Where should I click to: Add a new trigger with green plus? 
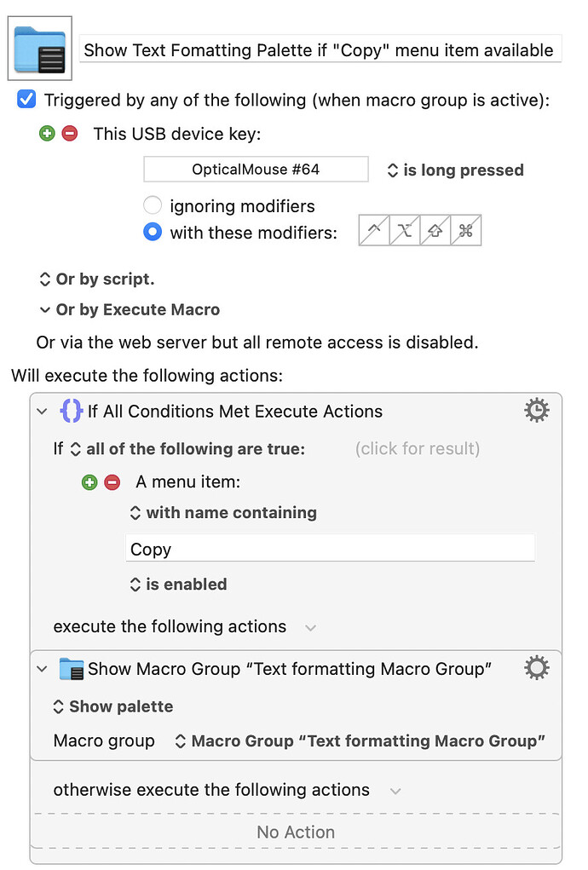coord(47,134)
